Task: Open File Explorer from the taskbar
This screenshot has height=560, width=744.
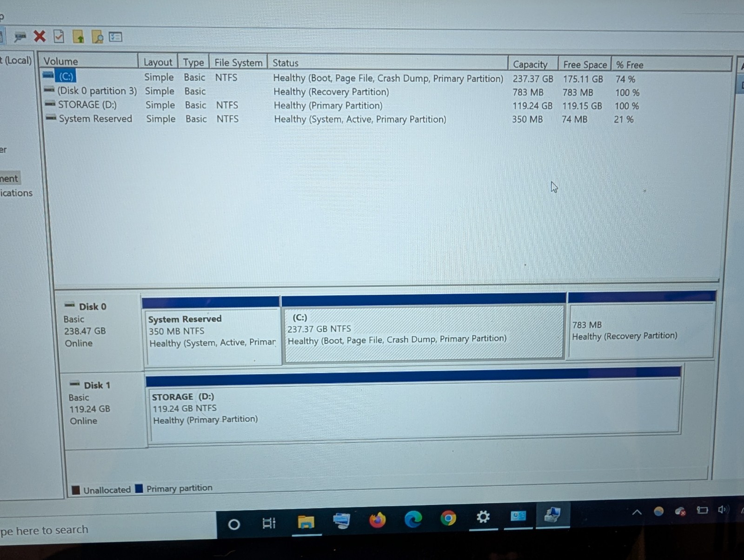Action: [306, 522]
